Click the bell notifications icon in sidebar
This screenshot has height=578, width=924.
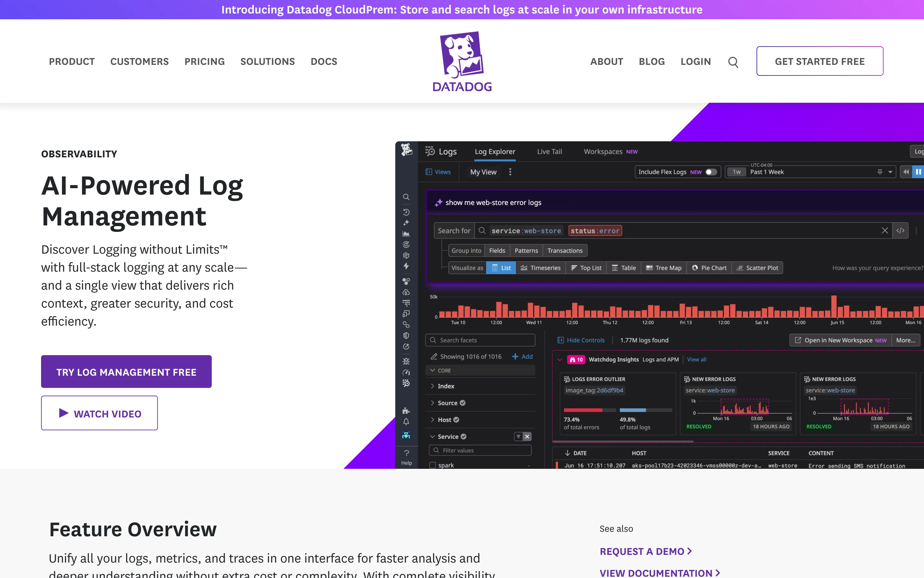click(406, 422)
